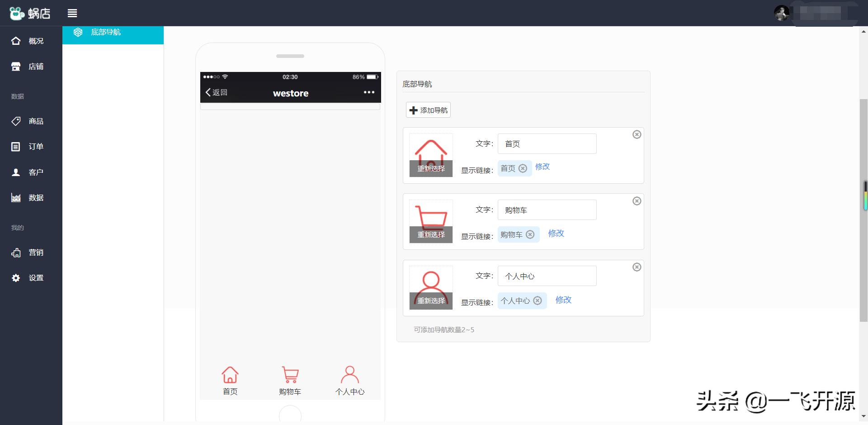Image resolution: width=868 pixels, height=425 pixels.
Task: Click into the 购物车 text input field
Action: coord(547,210)
